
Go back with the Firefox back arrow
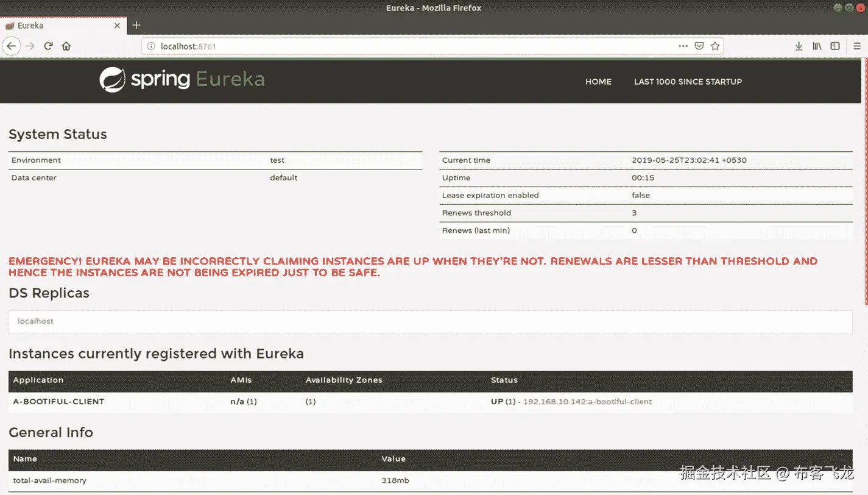pos(12,46)
